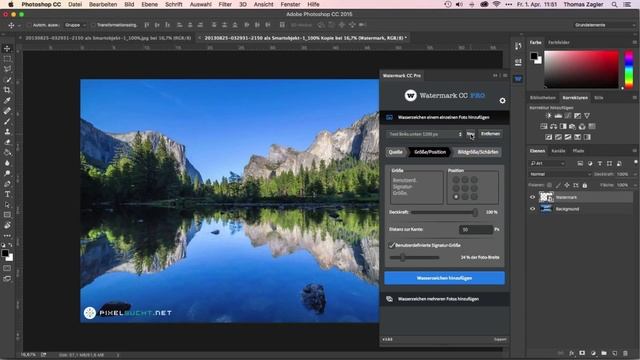The image size is (640, 360).
Task: Switch to the Quelle tab
Action: [396, 152]
